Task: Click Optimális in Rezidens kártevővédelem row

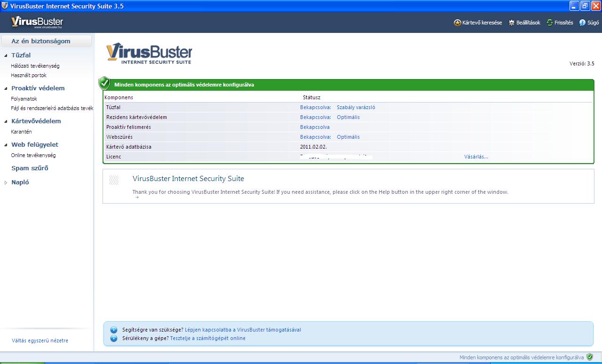Action: click(348, 117)
